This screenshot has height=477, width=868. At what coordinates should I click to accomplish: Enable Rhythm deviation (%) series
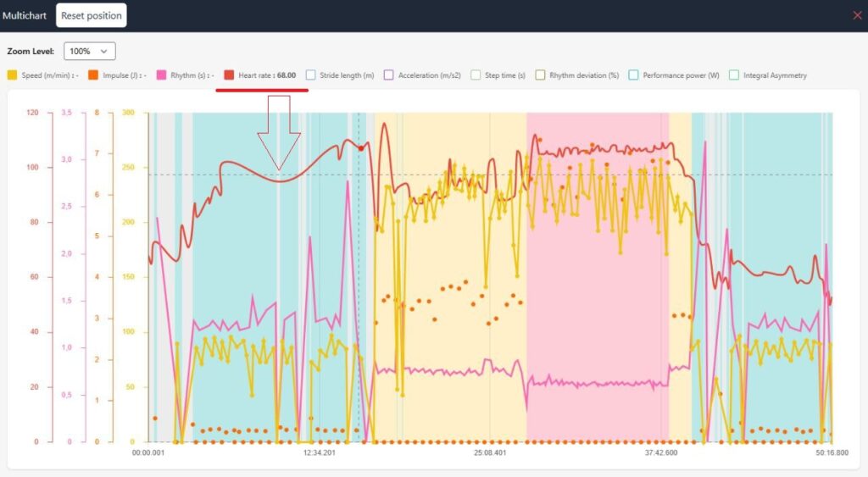click(x=540, y=75)
